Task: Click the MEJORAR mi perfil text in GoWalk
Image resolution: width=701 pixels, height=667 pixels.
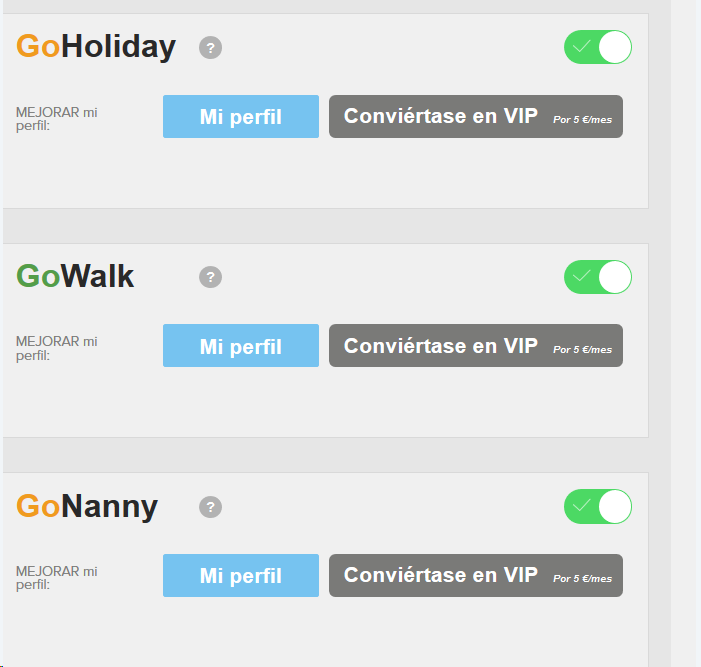Action: (x=57, y=348)
